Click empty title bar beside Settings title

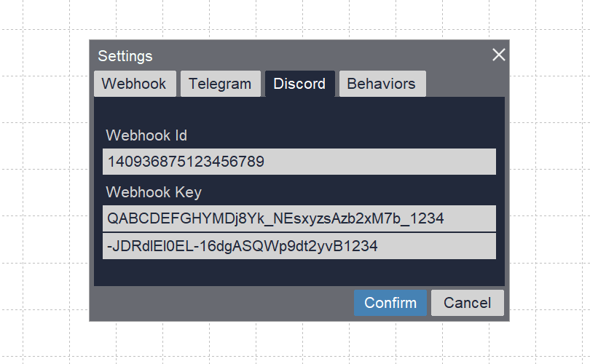click(x=313, y=56)
